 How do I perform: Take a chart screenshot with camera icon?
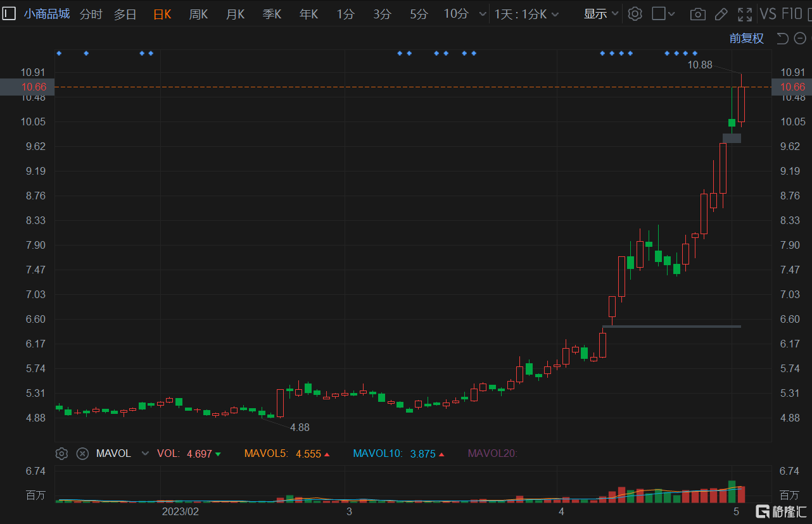point(697,14)
